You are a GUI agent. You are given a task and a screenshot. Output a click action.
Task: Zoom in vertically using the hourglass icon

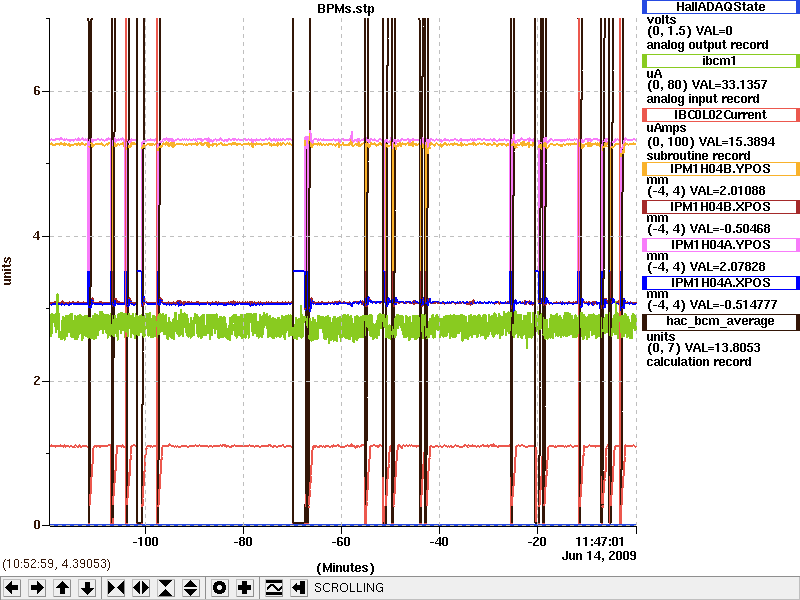(166, 588)
